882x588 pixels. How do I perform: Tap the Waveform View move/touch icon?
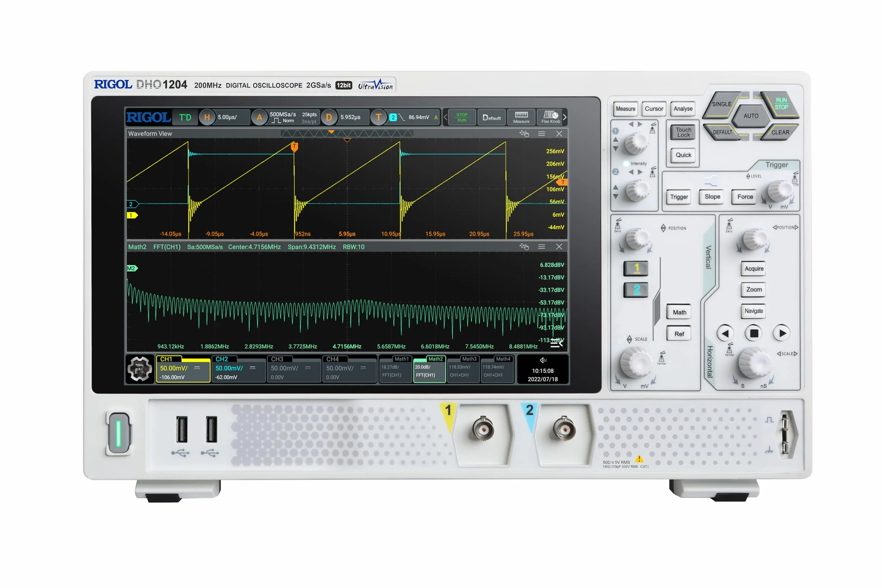coord(524,134)
